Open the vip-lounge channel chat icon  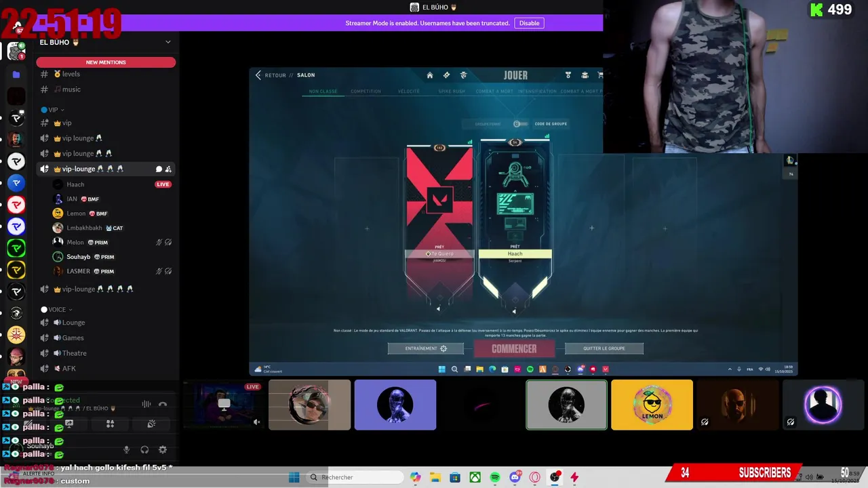pos(159,169)
